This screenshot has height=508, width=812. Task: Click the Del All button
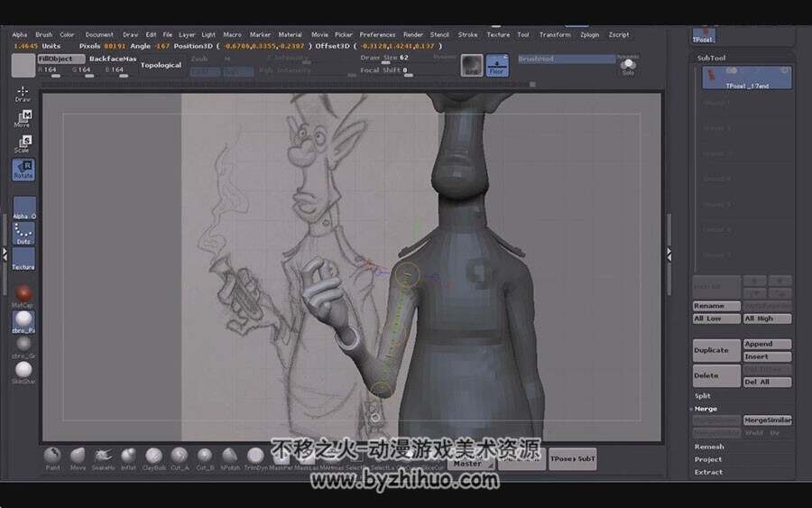pos(768,383)
